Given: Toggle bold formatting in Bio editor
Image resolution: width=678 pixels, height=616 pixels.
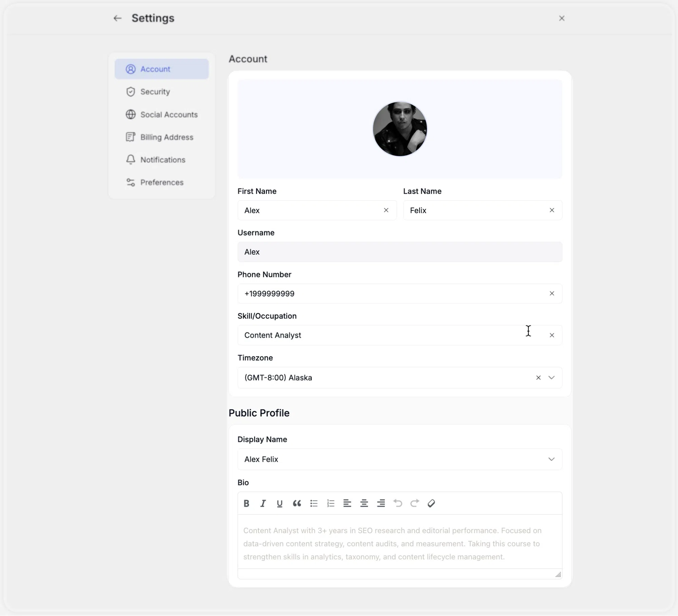Looking at the screenshot, I should click(x=247, y=503).
